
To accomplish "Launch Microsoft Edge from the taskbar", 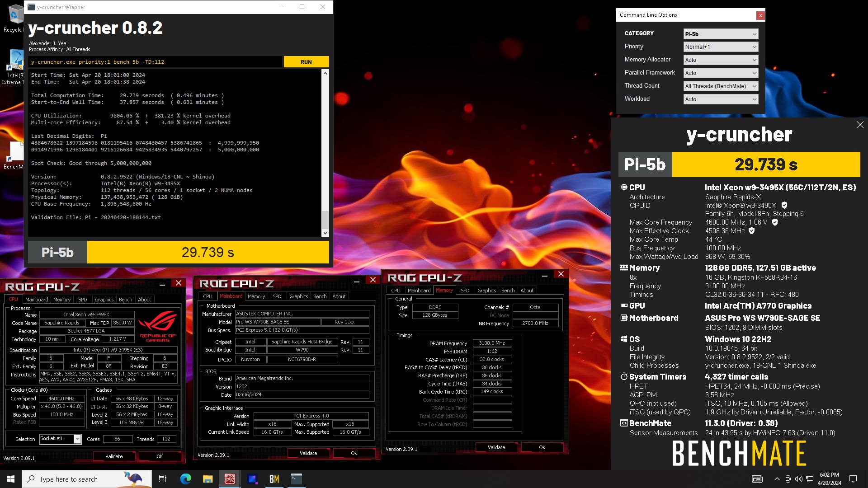I will [185, 479].
